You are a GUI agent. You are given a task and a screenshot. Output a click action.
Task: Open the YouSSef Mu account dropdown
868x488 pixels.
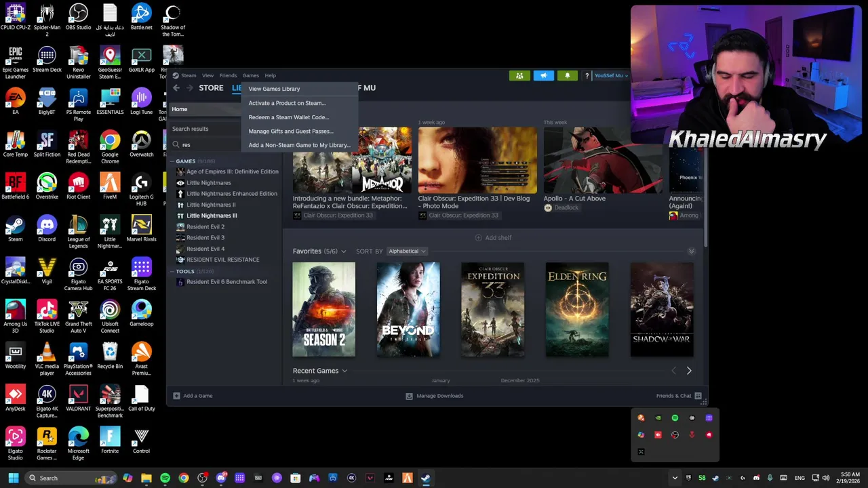[610, 75]
